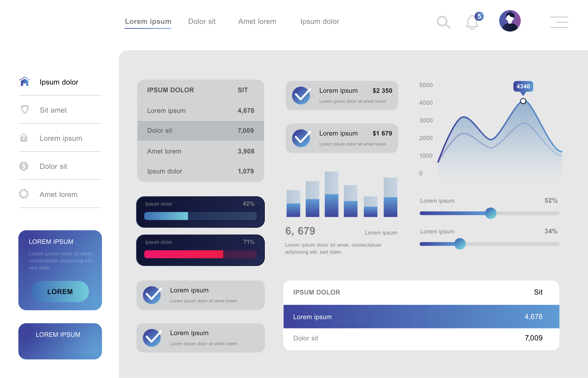
Task: Open the notifications bell icon
Action: tap(472, 23)
